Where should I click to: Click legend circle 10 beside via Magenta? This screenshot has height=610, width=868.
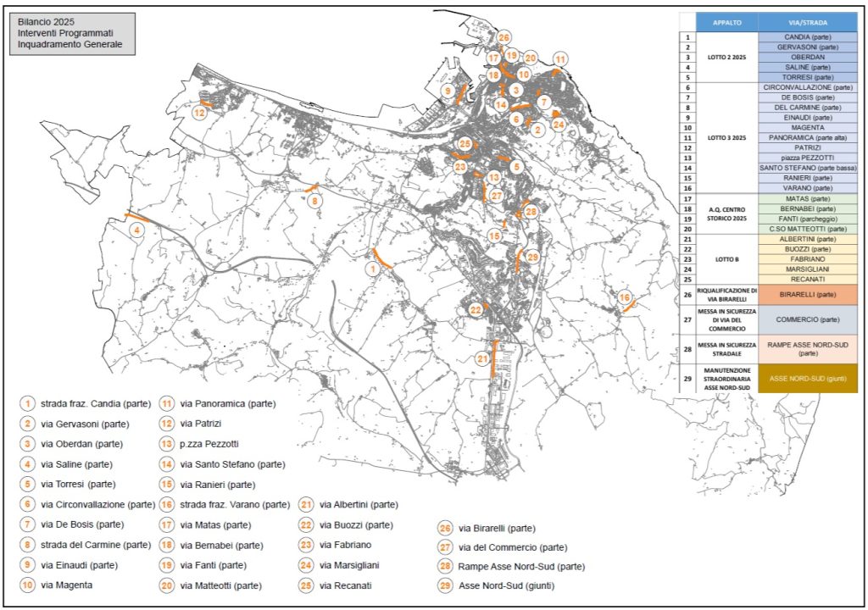pyautogui.click(x=28, y=585)
